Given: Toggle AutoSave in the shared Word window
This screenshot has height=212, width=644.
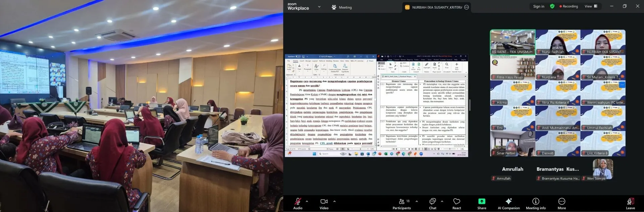Looking at the screenshot, I should coord(298,57).
